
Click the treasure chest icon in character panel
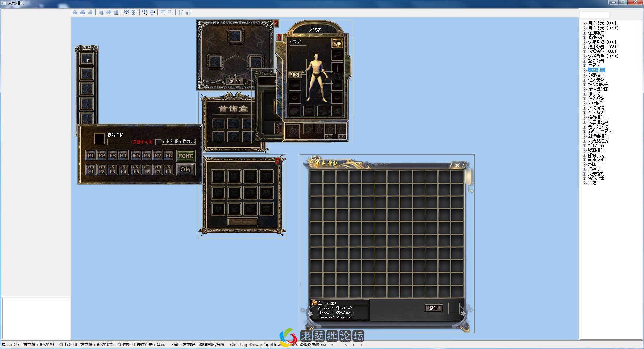click(337, 43)
